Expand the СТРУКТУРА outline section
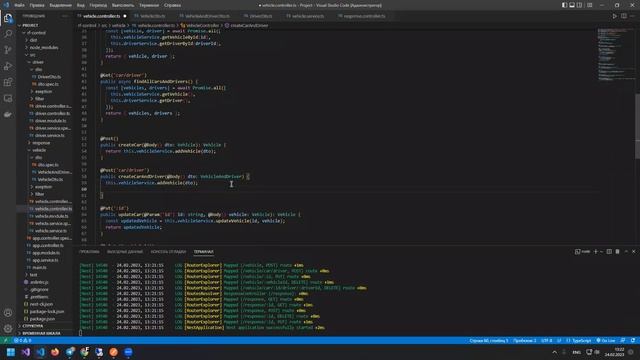 tap(33, 326)
